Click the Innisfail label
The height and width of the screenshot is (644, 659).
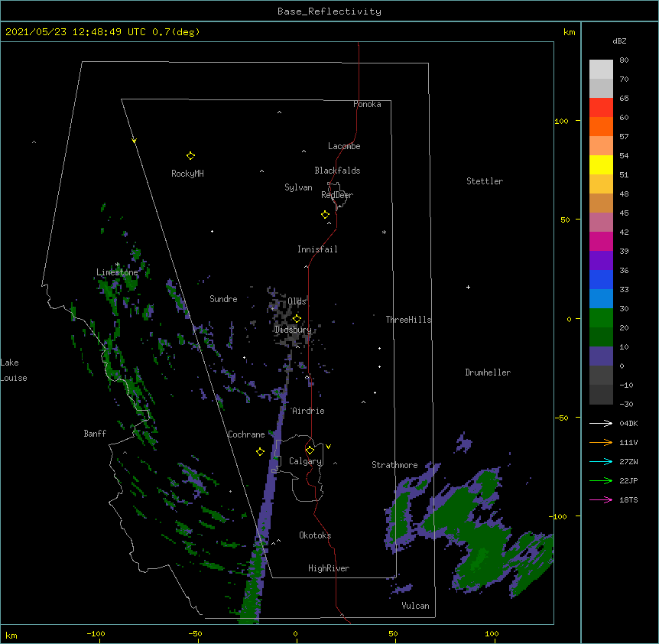click(317, 249)
